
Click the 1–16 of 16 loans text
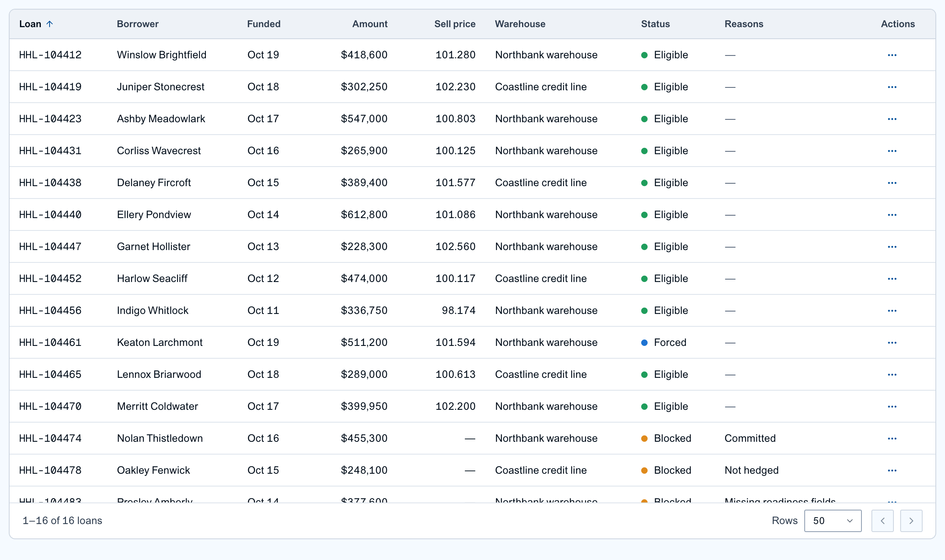click(62, 520)
